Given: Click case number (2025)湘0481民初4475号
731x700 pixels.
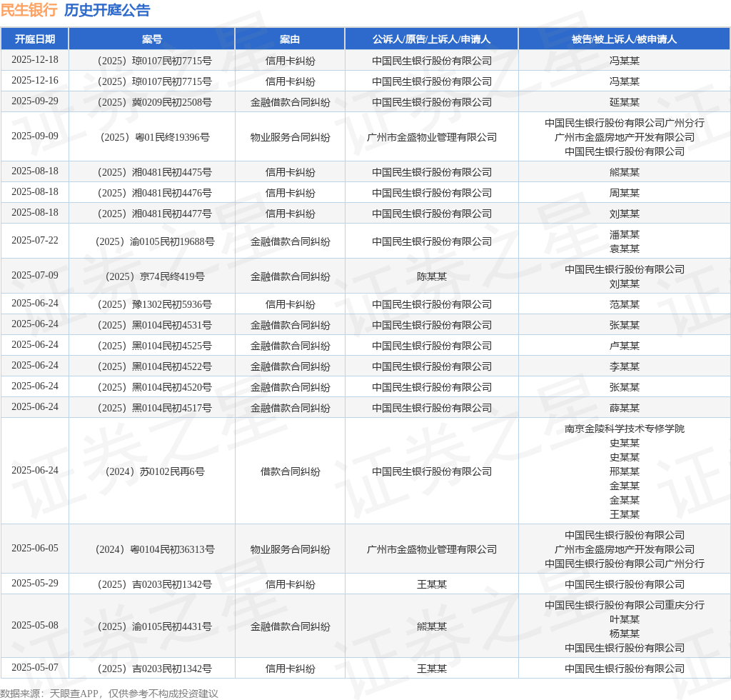Looking at the screenshot, I should pos(154,172).
